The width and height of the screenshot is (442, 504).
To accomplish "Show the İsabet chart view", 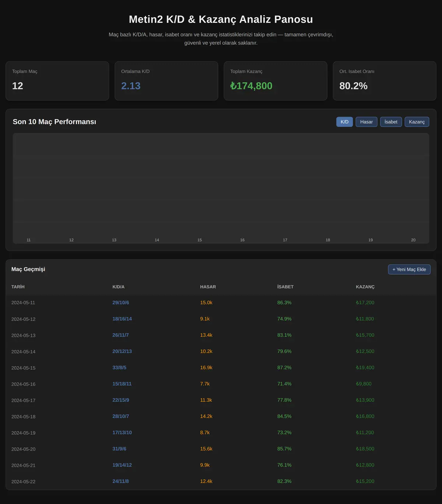I will tap(391, 122).
